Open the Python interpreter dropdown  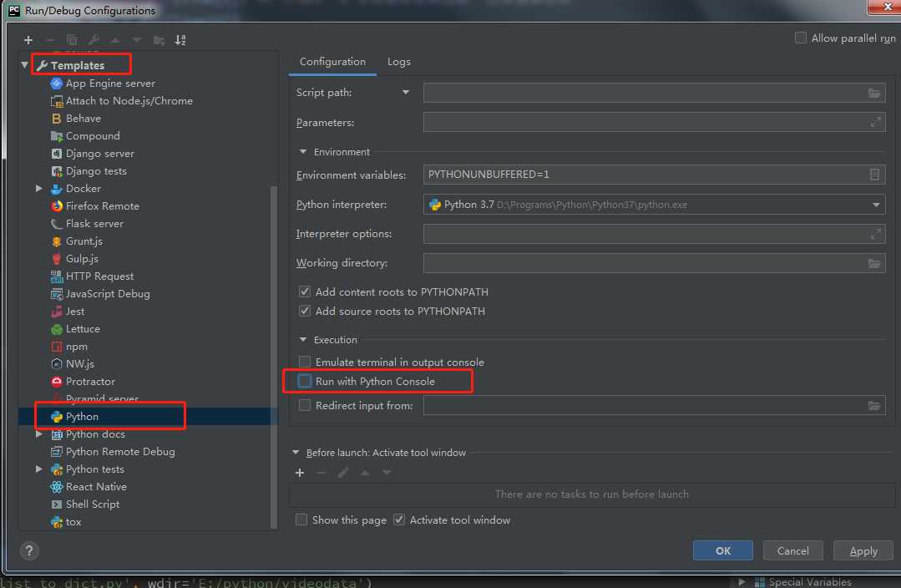(x=876, y=205)
